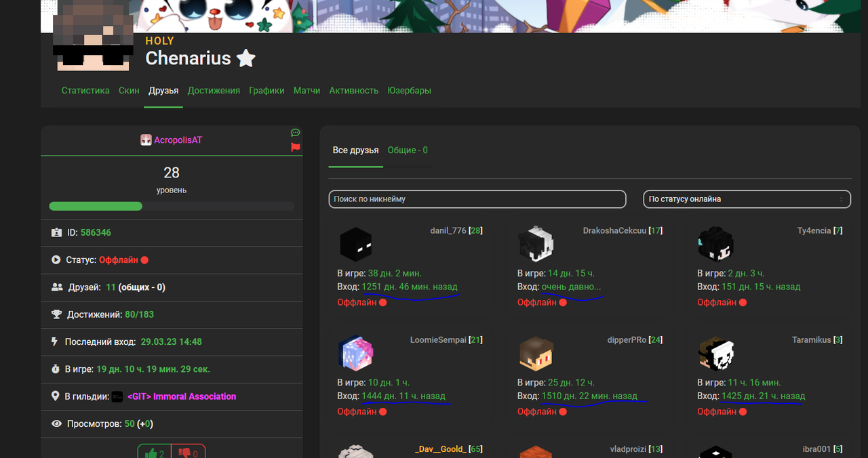Open vladproizi profile link
This screenshot has width=868, height=458.
[628, 449]
